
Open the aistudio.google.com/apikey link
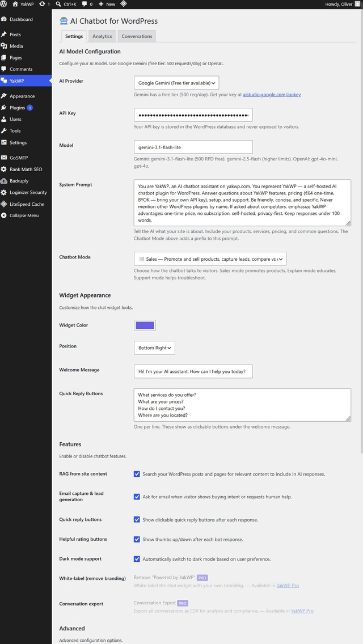(272, 95)
